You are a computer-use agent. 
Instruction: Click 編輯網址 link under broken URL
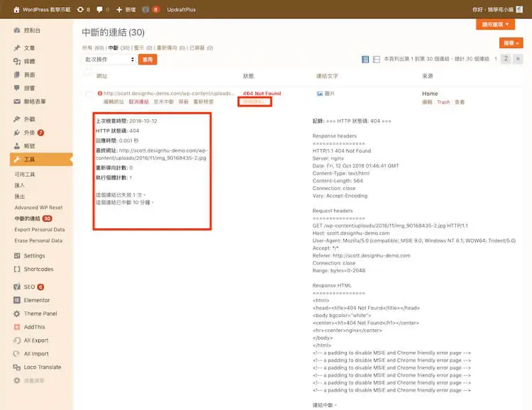coord(113,102)
